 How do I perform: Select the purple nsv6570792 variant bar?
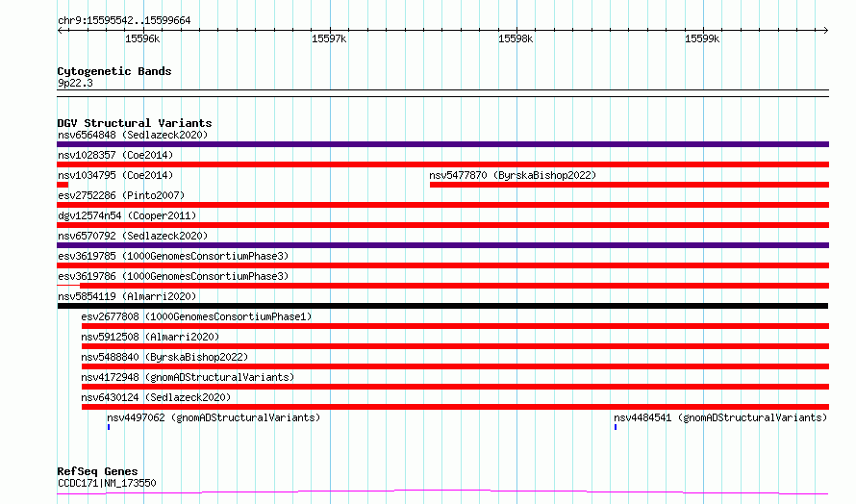pos(442,245)
